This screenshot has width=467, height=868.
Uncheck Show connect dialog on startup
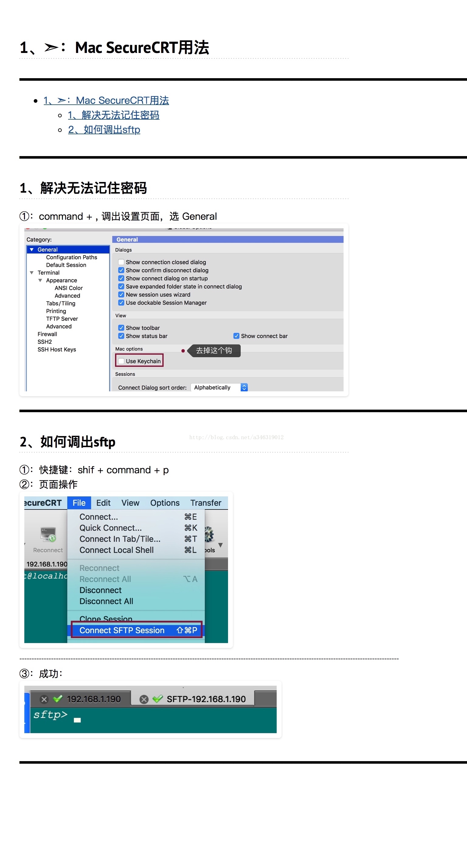coord(121,278)
